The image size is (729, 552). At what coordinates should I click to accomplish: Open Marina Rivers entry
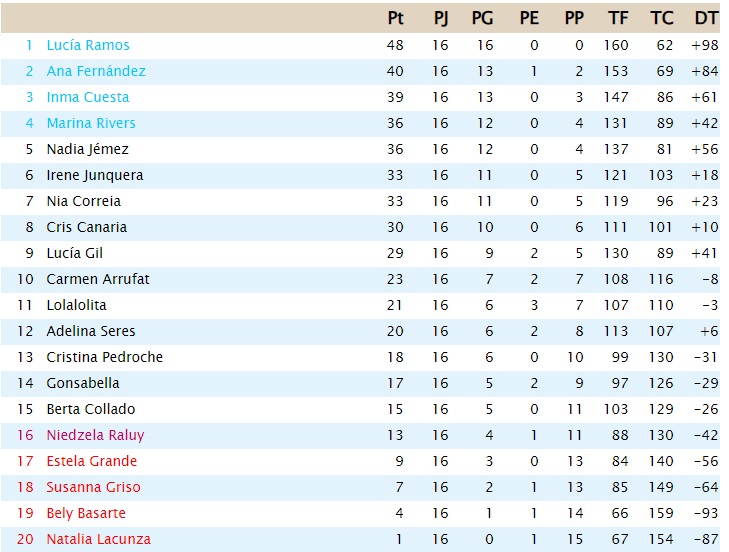click(x=91, y=123)
